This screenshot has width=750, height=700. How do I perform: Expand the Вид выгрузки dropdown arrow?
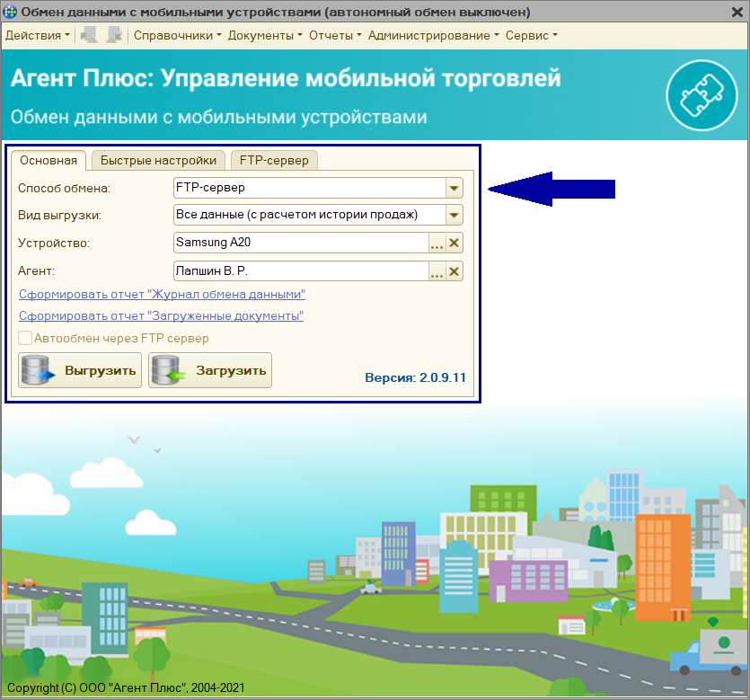click(x=454, y=215)
